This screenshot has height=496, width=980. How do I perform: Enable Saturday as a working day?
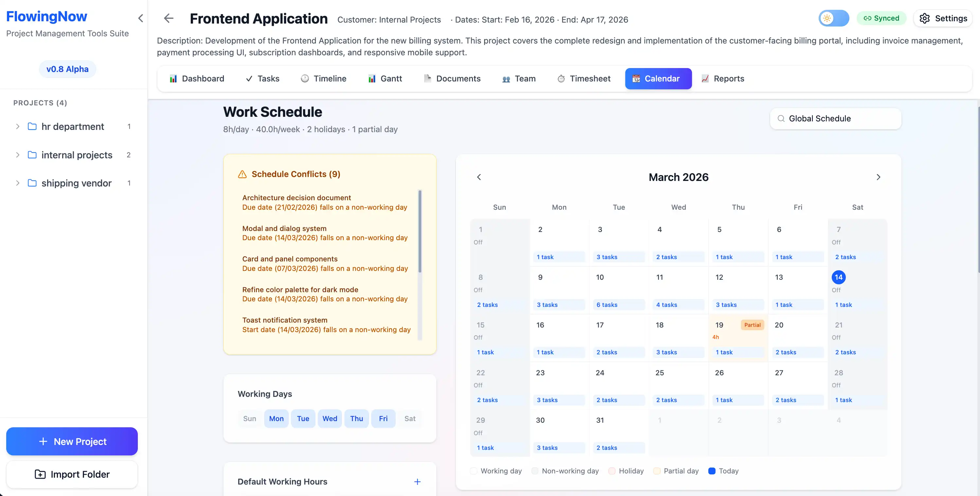(x=410, y=418)
